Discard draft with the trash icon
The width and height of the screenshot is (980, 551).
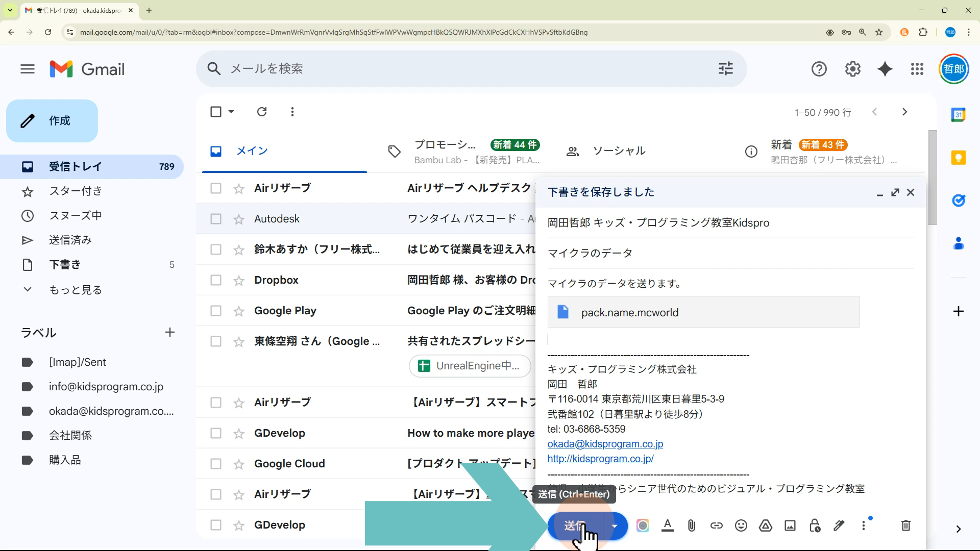click(905, 525)
